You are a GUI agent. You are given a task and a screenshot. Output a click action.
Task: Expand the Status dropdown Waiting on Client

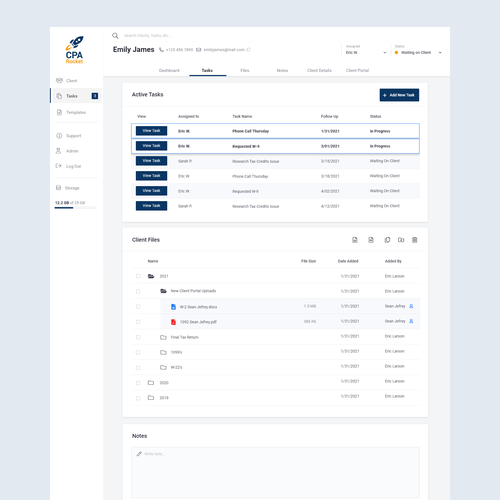(418, 53)
